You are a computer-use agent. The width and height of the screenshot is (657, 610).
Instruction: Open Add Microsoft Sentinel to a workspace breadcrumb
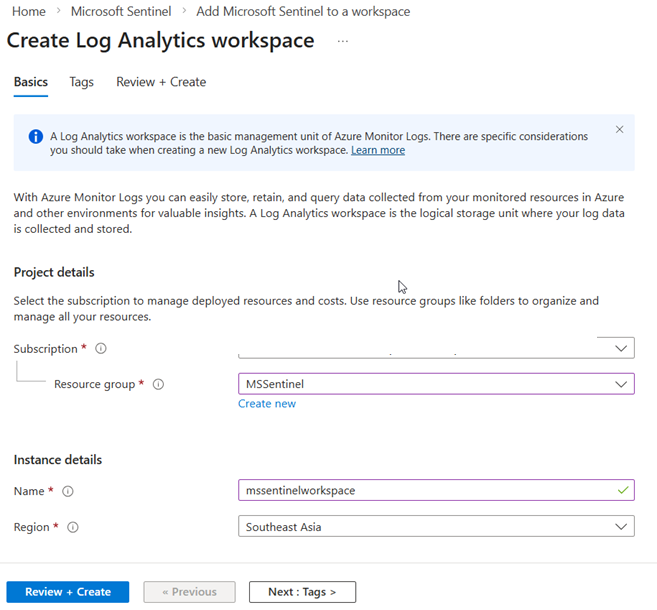[303, 12]
